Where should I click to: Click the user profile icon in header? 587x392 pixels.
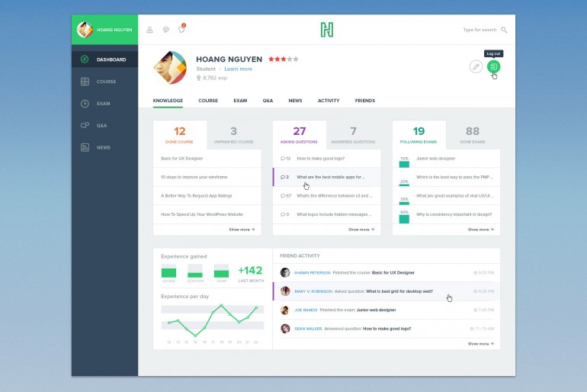[x=149, y=30]
